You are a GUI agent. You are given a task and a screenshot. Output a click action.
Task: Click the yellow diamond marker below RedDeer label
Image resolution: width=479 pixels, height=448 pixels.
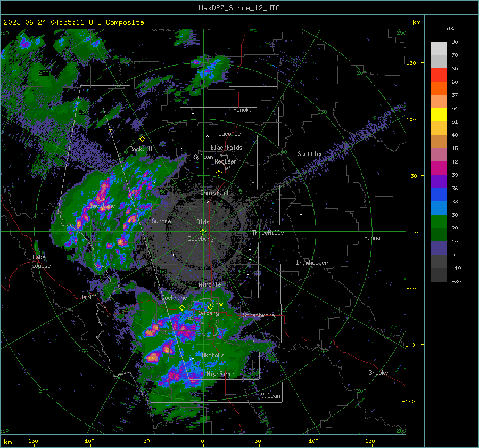coord(219,173)
